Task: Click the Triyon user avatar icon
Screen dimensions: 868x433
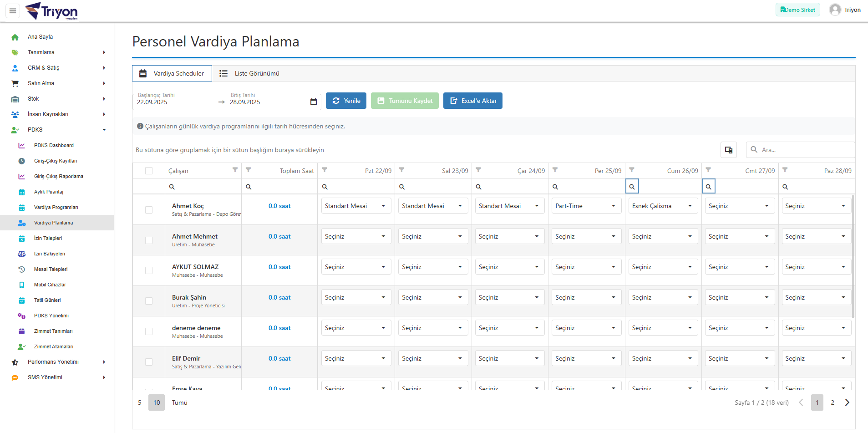Action: pyautogui.click(x=835, y=10)
